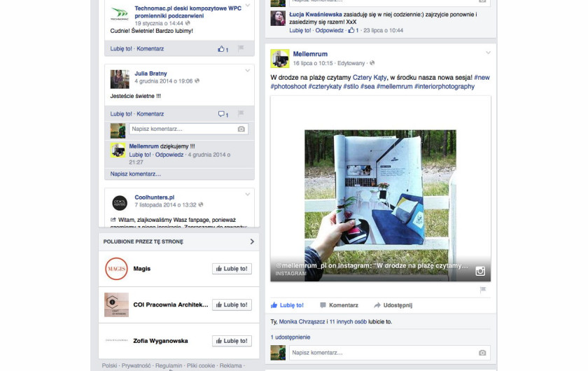The image size is (588, 371).
Task: Expand options chevron on Mellemrum 16 lipca post
Action: (489, 53)
